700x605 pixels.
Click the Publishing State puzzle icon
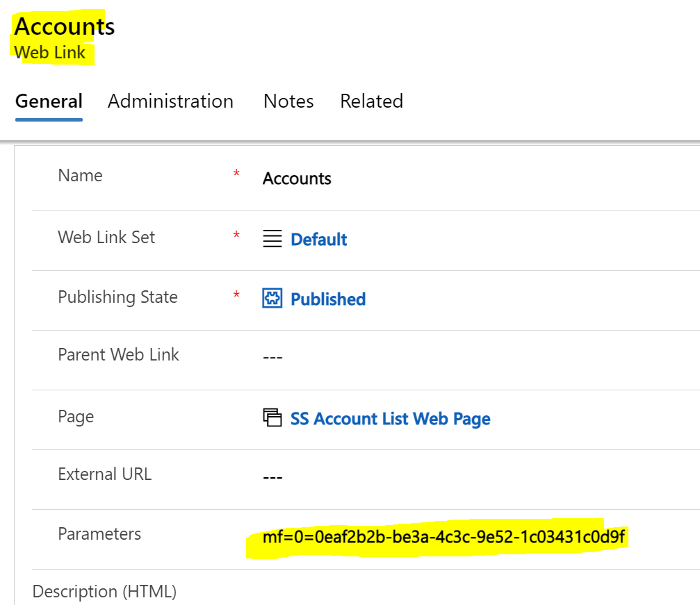pos(272,299)
